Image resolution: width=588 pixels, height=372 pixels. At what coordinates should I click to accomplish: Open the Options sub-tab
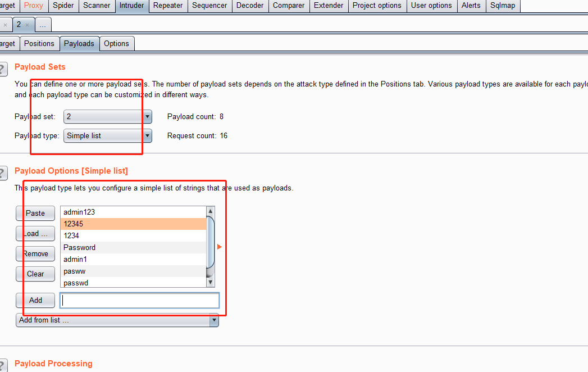click(116, 43)
